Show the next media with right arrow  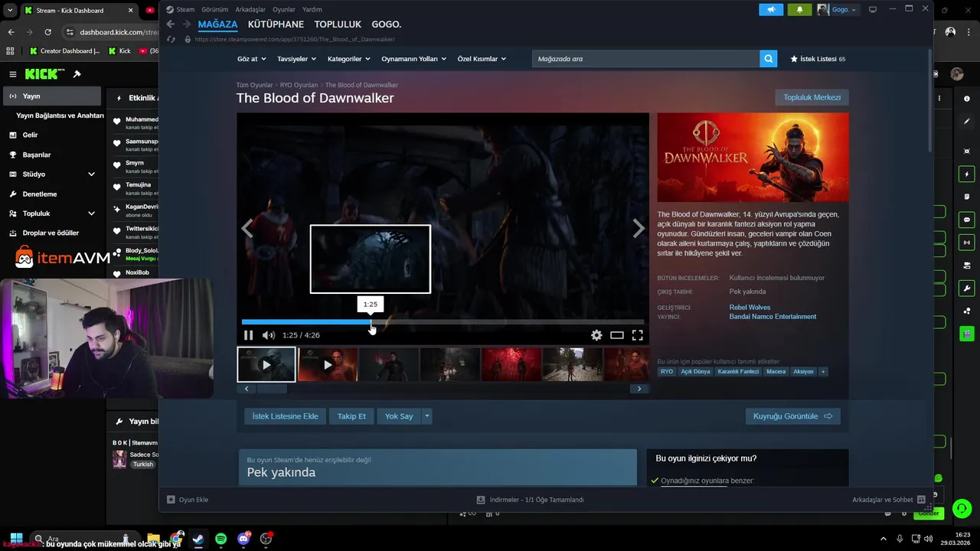coord(639,229)
